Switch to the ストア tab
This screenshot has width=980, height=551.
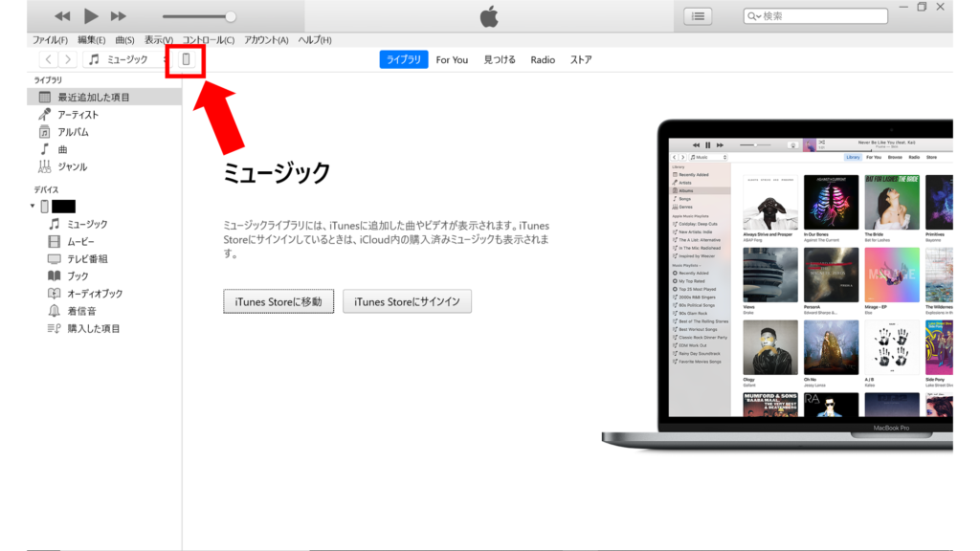tap(581, 60)
